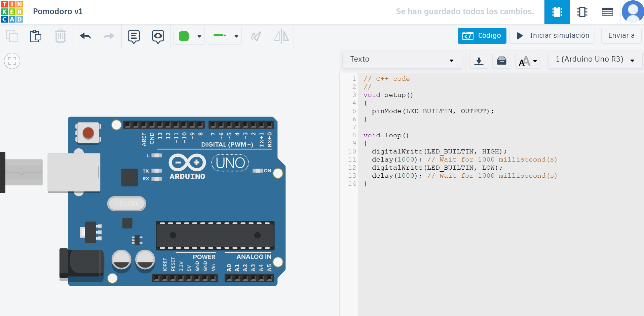Screen dimensions: 644x316
Task: Download the code with arrow icon
Action: (x=479, y=61)
